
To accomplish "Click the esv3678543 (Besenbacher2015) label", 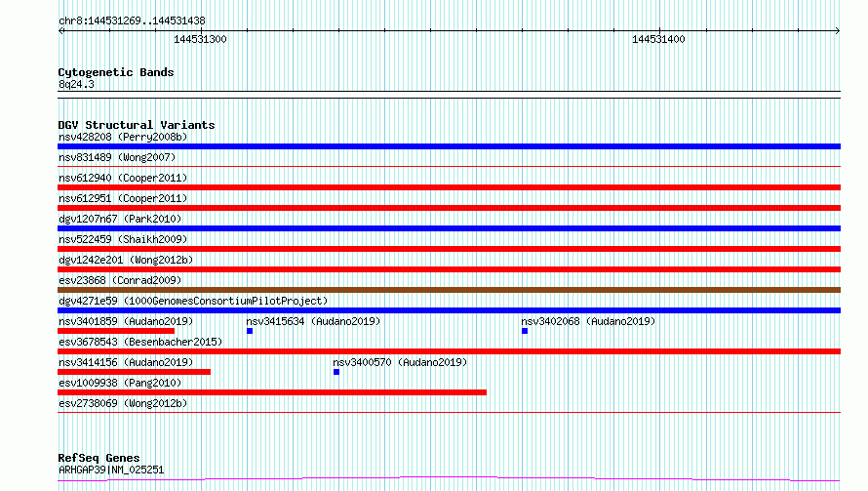I will (x=140, y=342).
